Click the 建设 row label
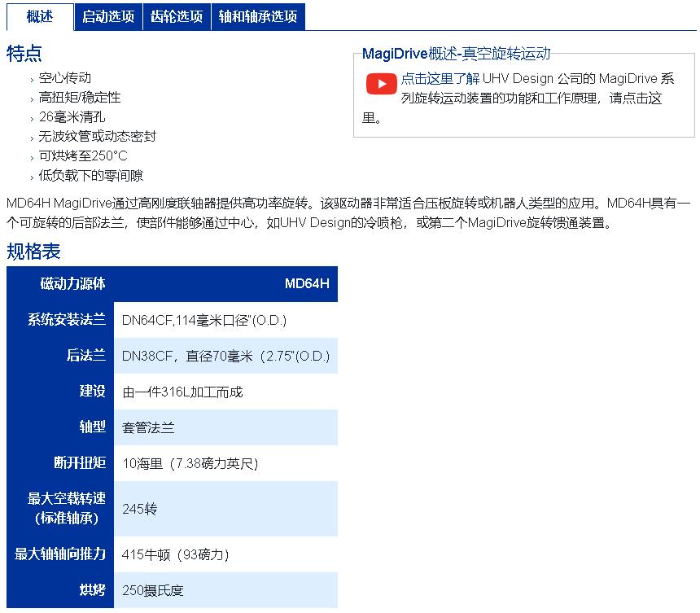 pos(60,392)
